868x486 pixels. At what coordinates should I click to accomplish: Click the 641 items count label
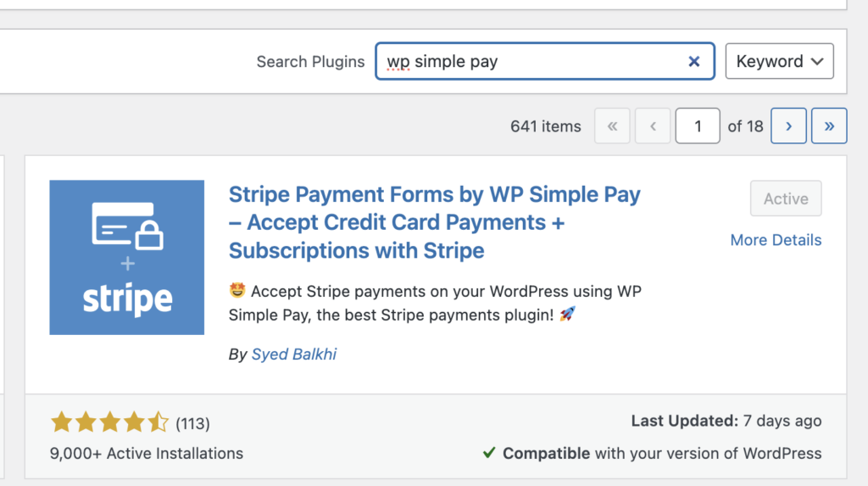click(545, 126)
